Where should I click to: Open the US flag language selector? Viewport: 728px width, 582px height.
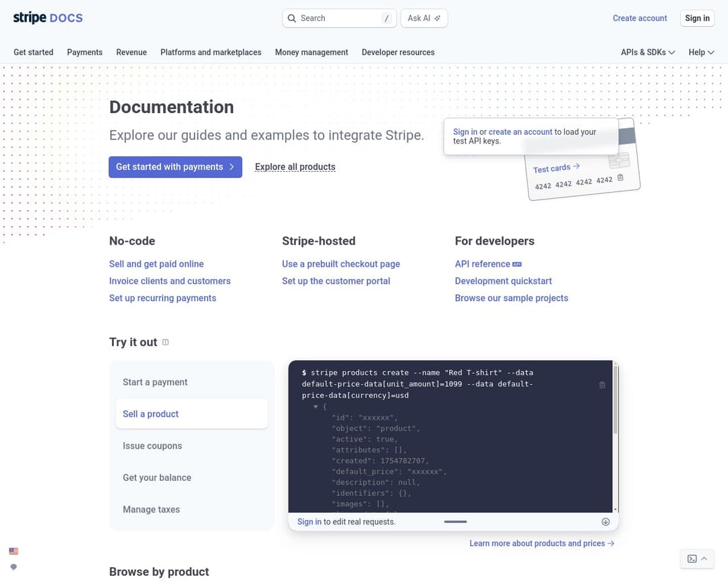(x=13, y=552)
